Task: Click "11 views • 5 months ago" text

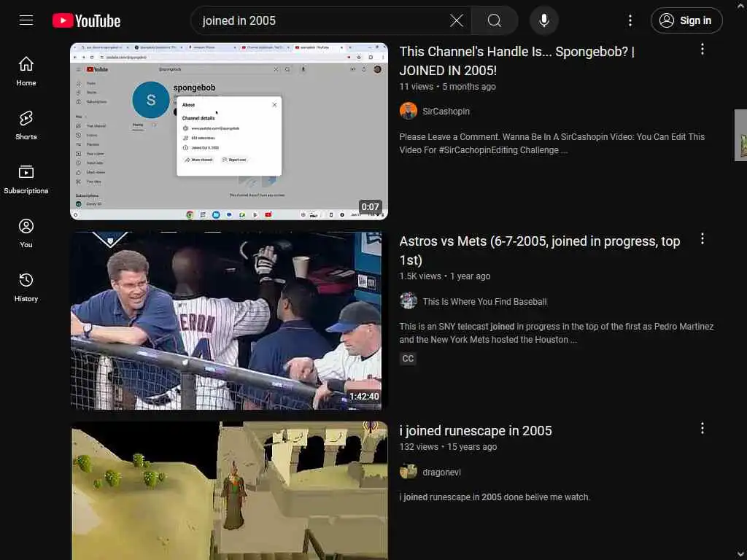Action: point(447,87)
